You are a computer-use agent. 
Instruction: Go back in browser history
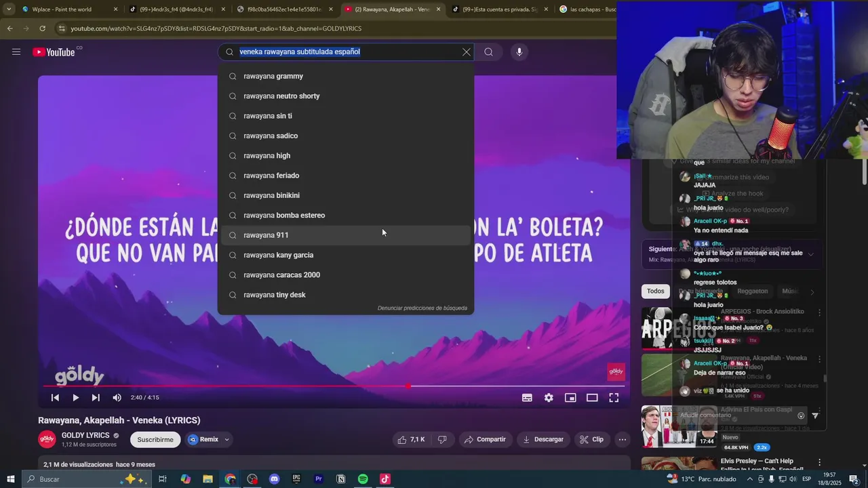coord(9,28)
